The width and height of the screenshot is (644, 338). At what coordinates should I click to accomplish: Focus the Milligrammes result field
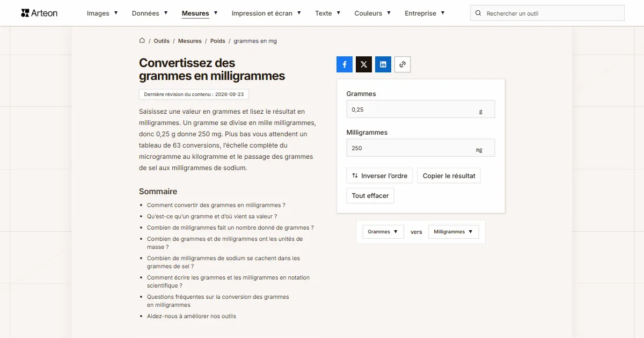421,148
